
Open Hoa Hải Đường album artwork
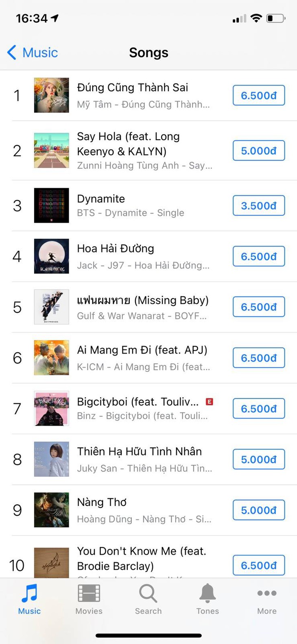[51, 256]
